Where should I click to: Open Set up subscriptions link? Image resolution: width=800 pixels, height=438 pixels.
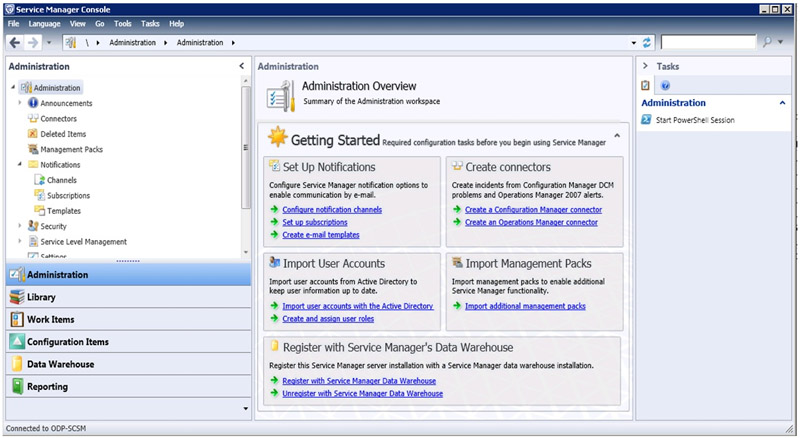315,222
